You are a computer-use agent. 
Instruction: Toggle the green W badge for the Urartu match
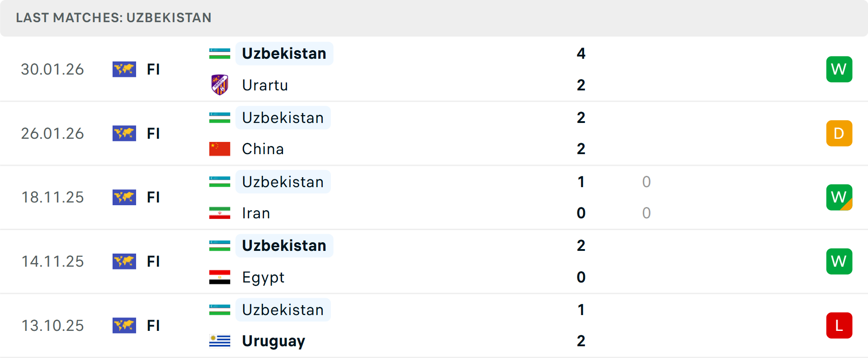pos(839,69)
